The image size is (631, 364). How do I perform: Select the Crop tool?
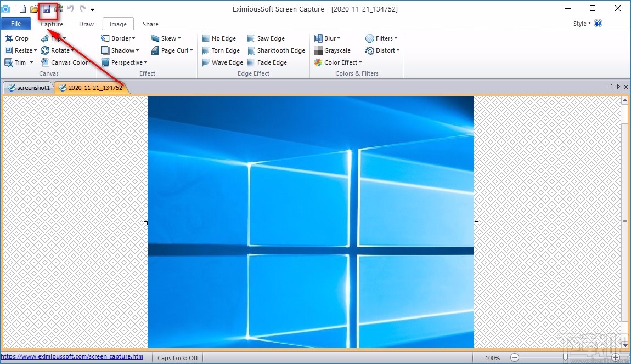click(16, 38)
